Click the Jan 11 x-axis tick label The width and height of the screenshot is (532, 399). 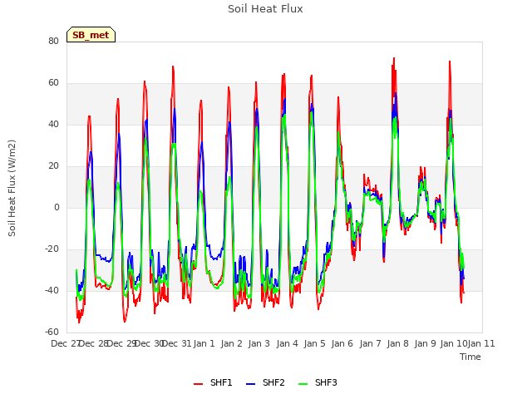pyautogui.click(x=481, y=343)
